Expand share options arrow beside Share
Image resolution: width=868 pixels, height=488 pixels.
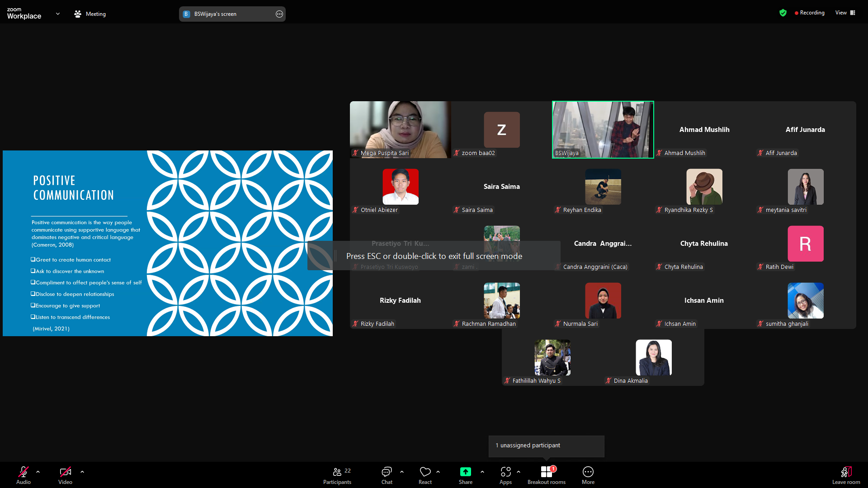tap(482, 472)
